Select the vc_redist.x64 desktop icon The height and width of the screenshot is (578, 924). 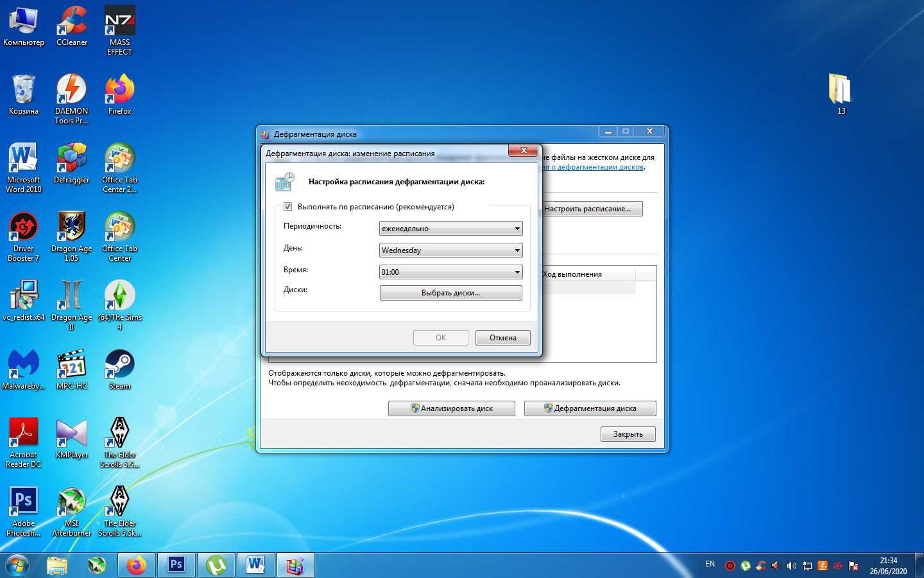pos(24,301)
